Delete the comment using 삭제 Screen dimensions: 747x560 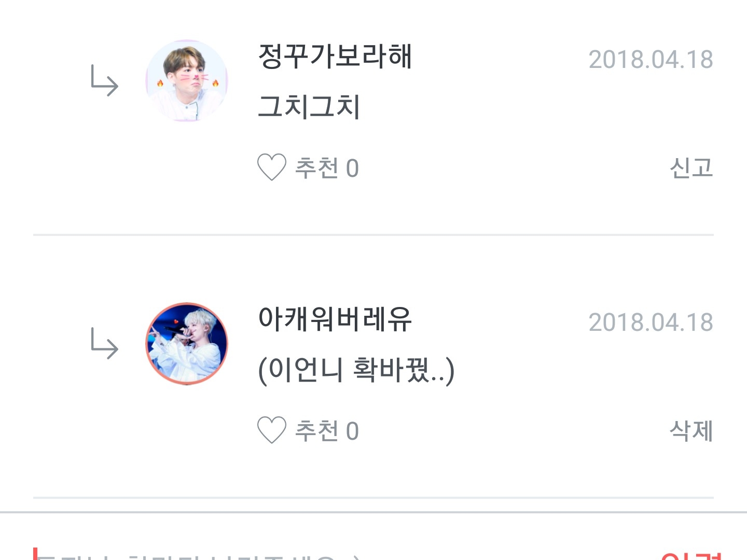tap(691, 431)
